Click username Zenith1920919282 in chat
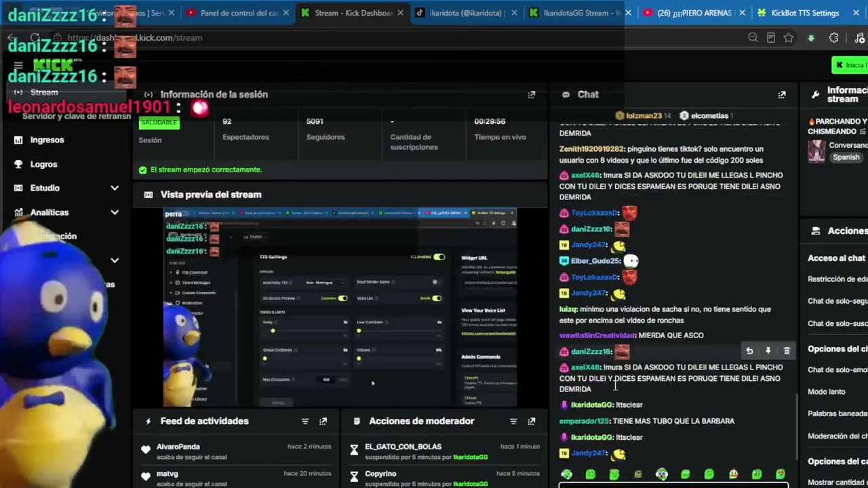The width and height of the screenshot is (868, 488). tap(591, 149)
